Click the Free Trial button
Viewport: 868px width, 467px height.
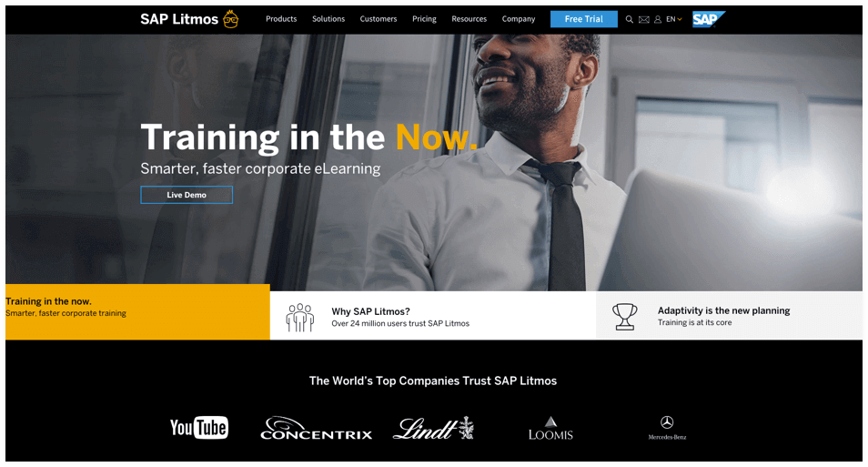coord(583,19)
